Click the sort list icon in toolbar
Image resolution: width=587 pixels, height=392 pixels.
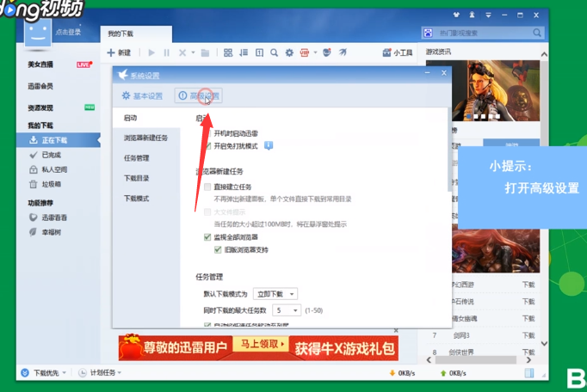click(x=244, y=52)
